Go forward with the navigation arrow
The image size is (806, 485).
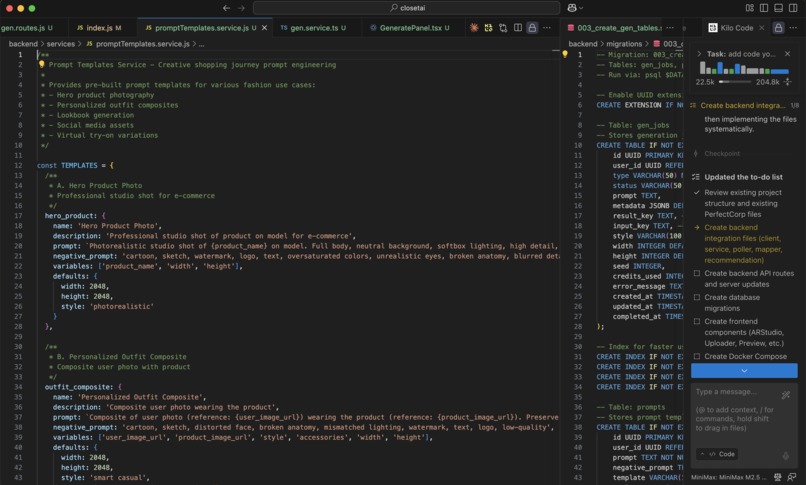tap(241, 8)
